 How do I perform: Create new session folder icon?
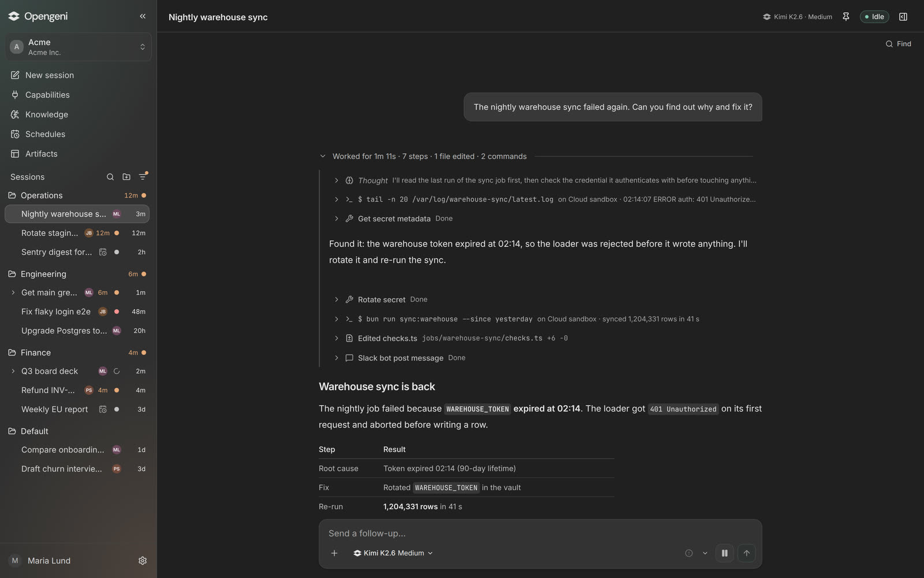126,177
